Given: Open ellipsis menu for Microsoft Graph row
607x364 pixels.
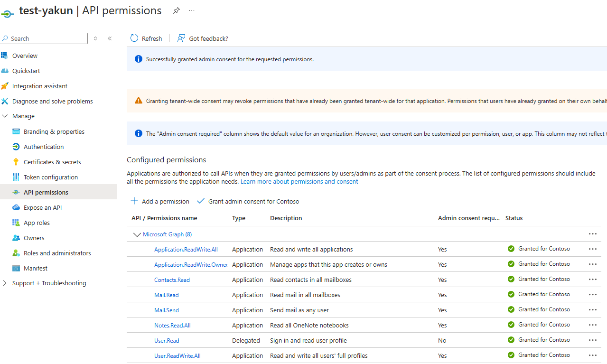Looking at the screenshot, I should click(592, 234).
